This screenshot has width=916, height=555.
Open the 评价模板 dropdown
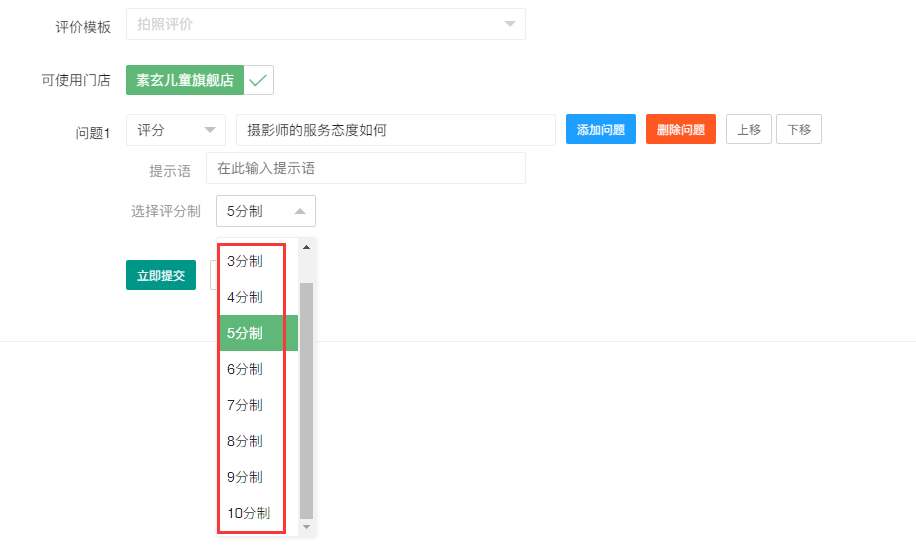325,24
